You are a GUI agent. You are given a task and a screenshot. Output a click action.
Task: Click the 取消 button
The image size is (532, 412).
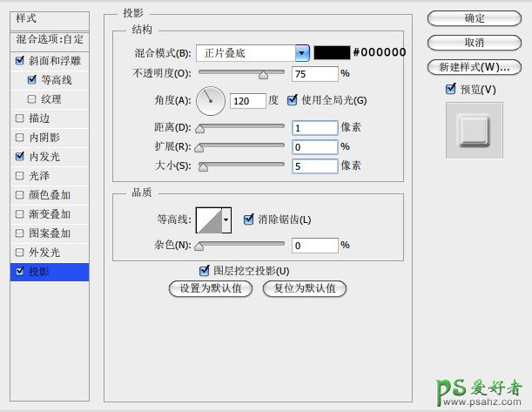[x=474, y=43]
